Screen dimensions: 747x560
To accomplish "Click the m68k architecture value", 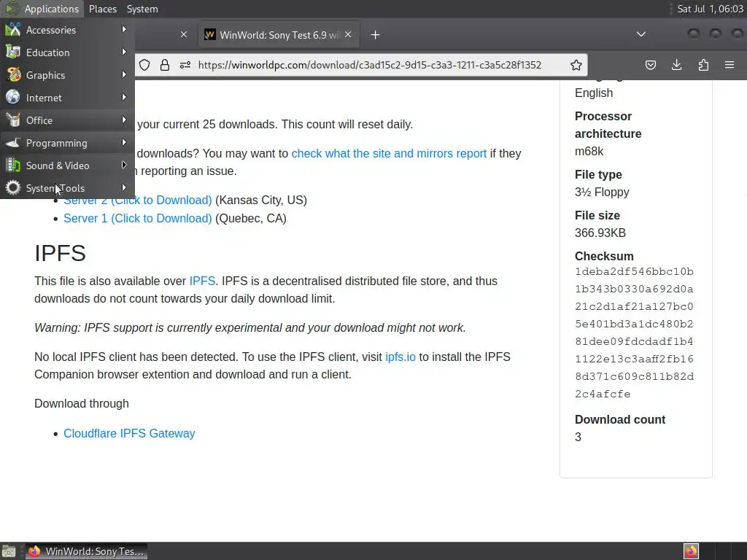I will tap(589, 152).
